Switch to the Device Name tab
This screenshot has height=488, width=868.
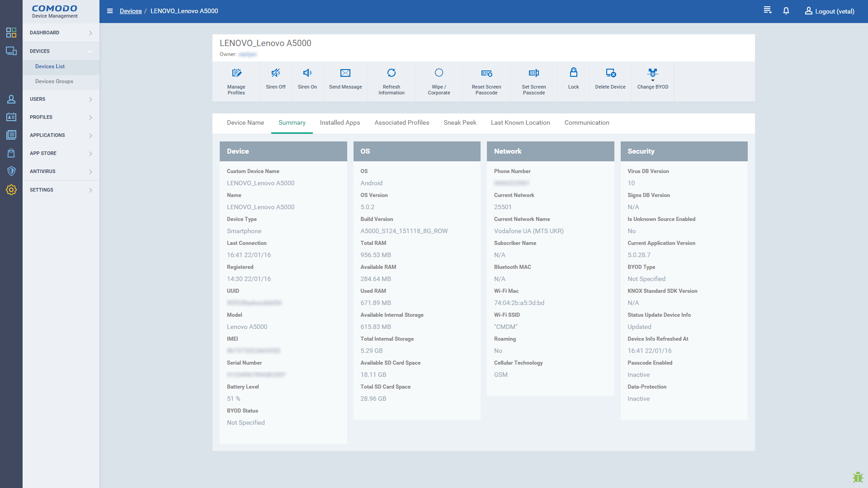(x=245, y=123)
